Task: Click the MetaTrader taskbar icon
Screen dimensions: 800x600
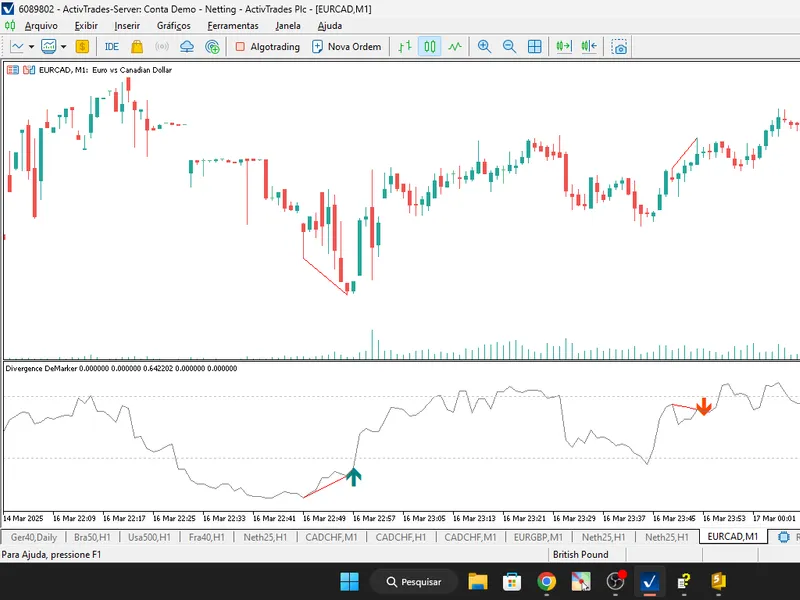Action: point(649,582)
